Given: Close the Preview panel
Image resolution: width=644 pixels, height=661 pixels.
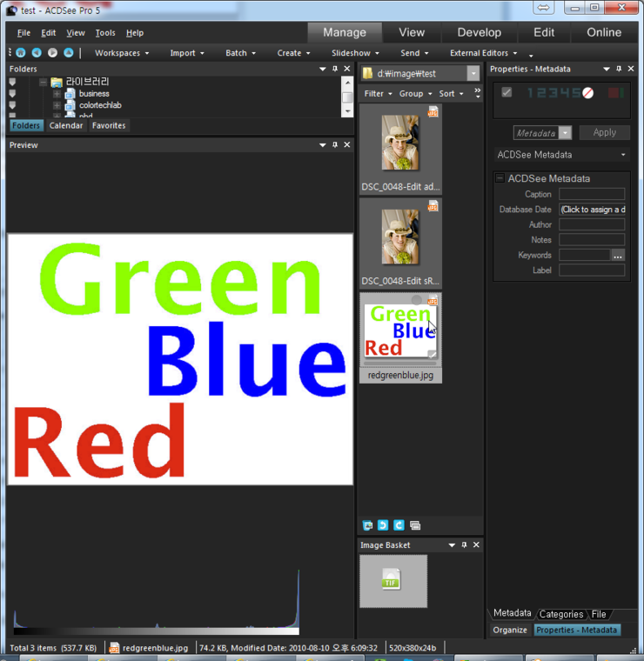Looking at the screenshot, I should [347, 144].
